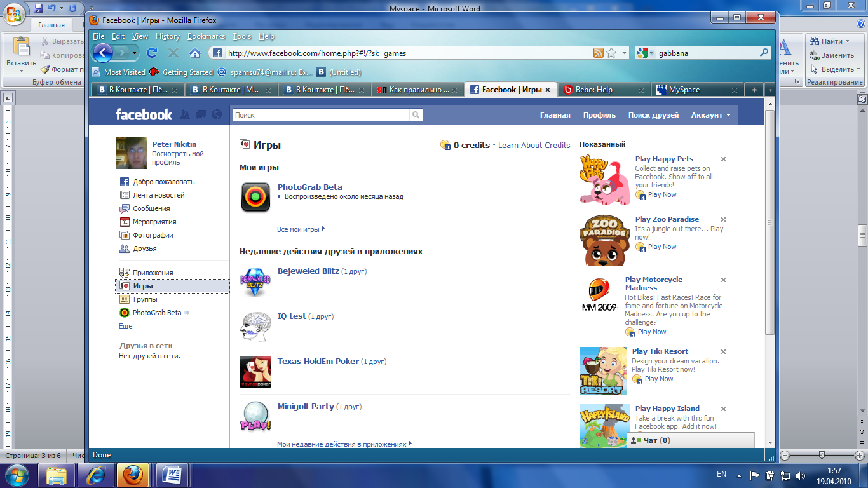Open Лента новостей in sidebar
The width and height of the screenshot is (868, 488).
[158, 195]
